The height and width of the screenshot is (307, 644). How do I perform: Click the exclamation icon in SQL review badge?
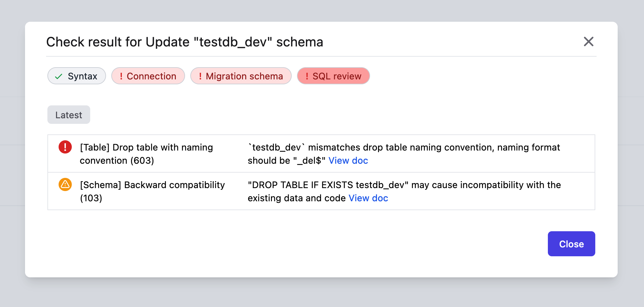click(x=307, y=76)
